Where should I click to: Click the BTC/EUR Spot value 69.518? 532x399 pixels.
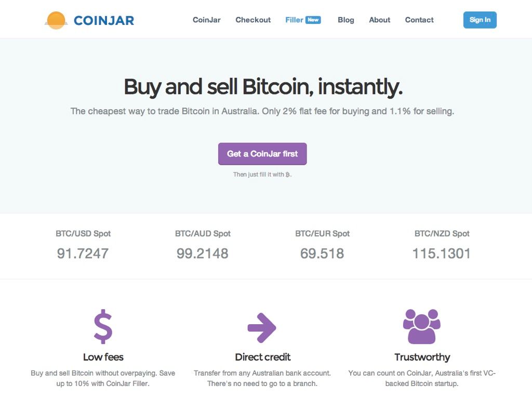tap(322, 254)
